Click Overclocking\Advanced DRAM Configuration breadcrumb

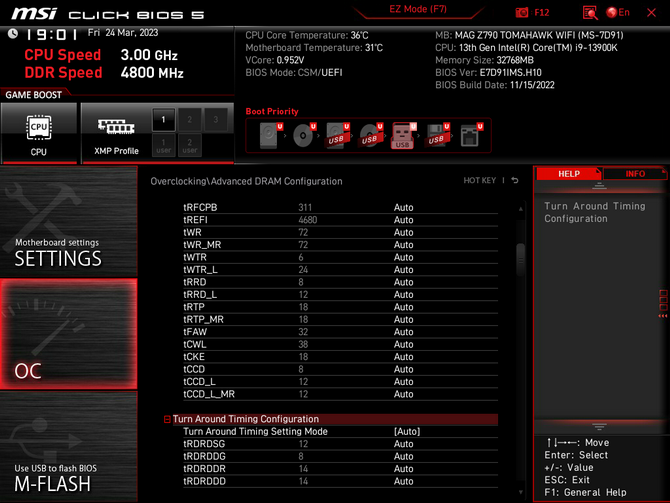(246, 181)
